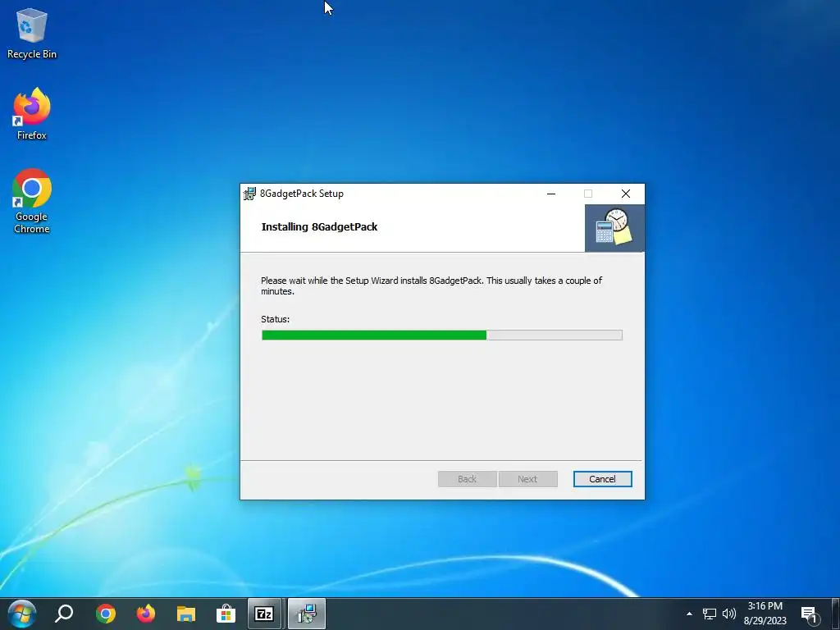Viewport: 840px width, 630px height.
Task: Cancel the 8GadgetPack installation
Action: [x=603, y=479]
